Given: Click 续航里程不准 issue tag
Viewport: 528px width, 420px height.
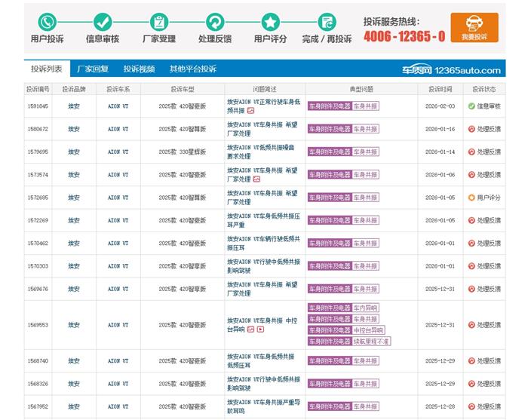Looking at the screenshot, I should pos(372,341).
